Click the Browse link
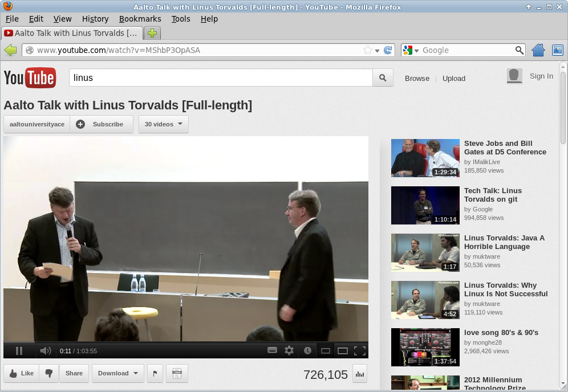568x392 pixels. 417,78
